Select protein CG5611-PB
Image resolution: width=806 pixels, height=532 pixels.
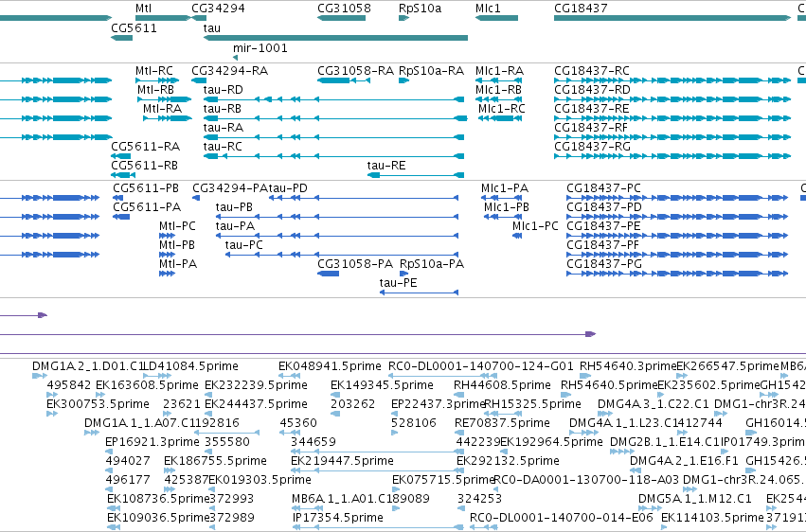tap(146, 188)
